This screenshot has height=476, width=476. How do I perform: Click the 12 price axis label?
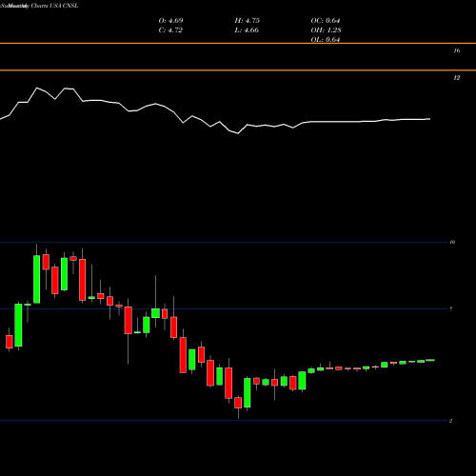click(457, 78)
